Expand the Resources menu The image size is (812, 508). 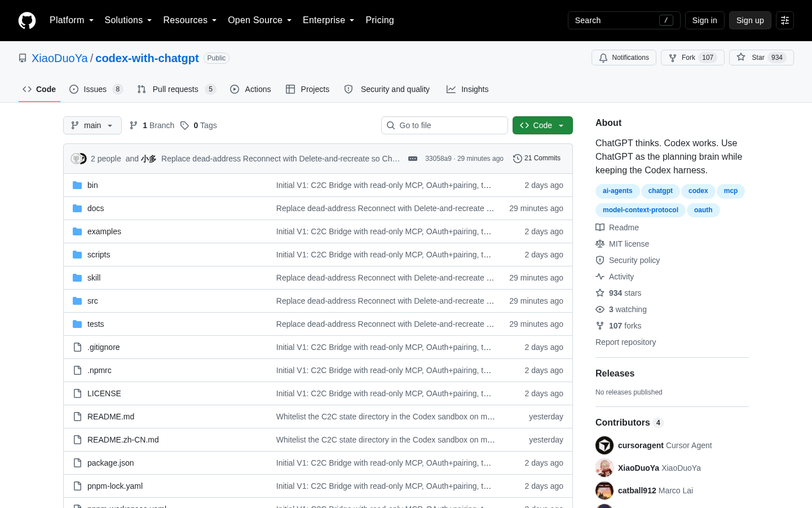coord(190,20)
